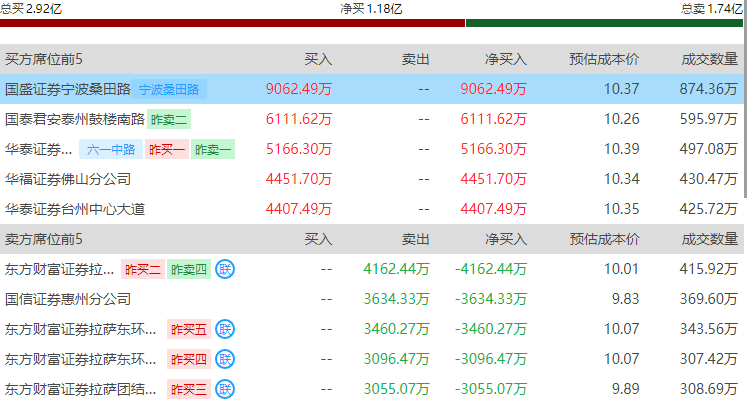Click the 昨买二 red tag
This screenshot has height=405, width=747.
click(x=143, y=269)
